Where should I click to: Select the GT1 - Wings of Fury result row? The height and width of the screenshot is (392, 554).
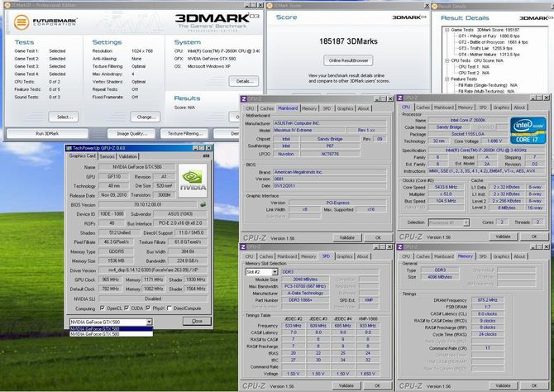pos(489,36)
